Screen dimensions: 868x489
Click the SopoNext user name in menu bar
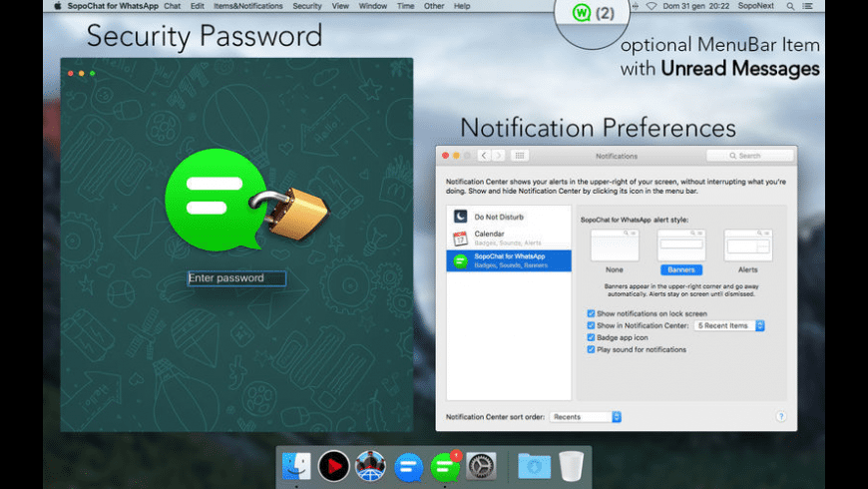755,6
